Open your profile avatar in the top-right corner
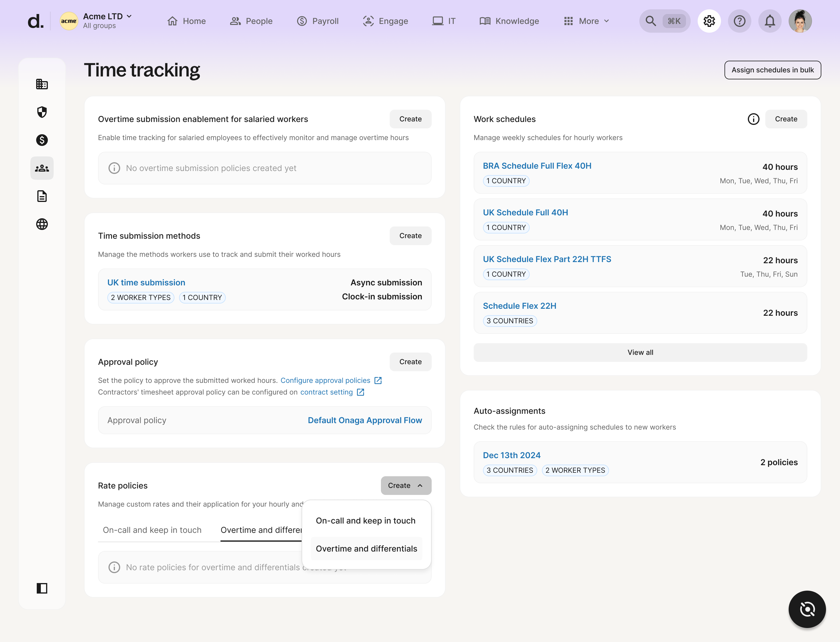Screen dimensions: 840x642 click(801, 21)
